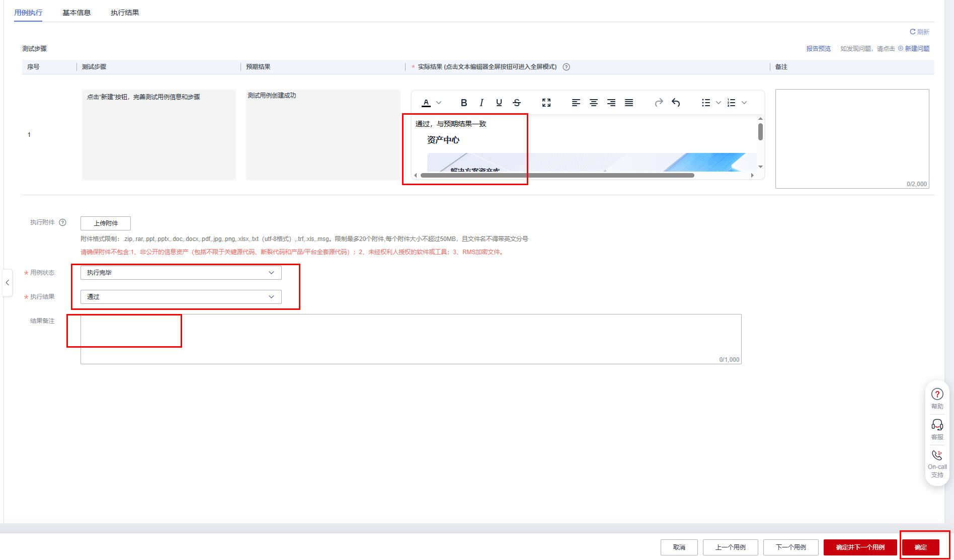The height and width of the screenshot is (560, 954).
Task: Click into the 结果备注 text area
Action: (x=411, y=339)
